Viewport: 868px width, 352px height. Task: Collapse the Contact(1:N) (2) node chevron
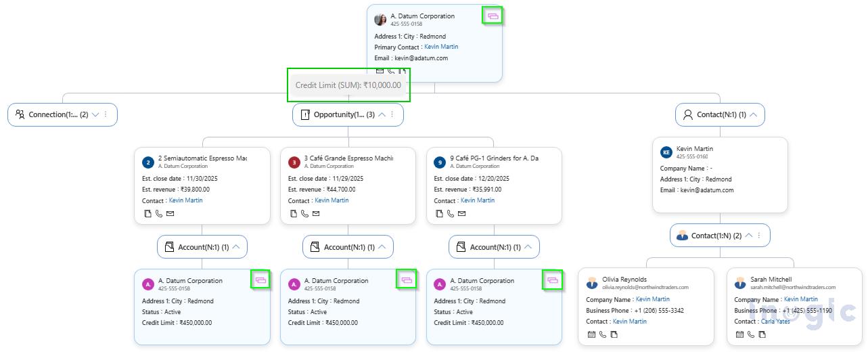point(749,236)
